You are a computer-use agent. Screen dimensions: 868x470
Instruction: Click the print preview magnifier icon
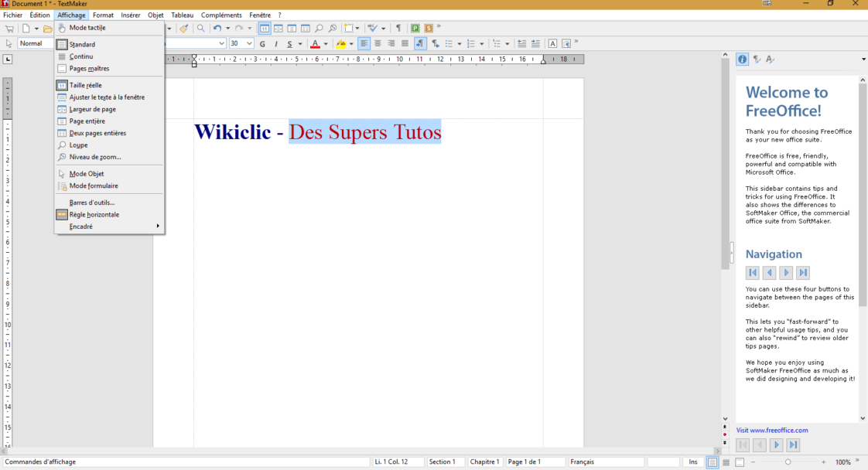click(x=201, y=28)
